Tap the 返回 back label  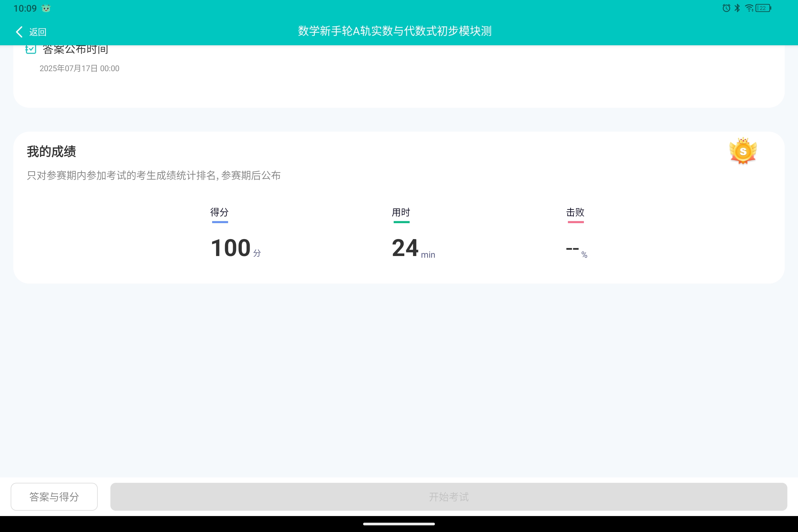(38, 32)
